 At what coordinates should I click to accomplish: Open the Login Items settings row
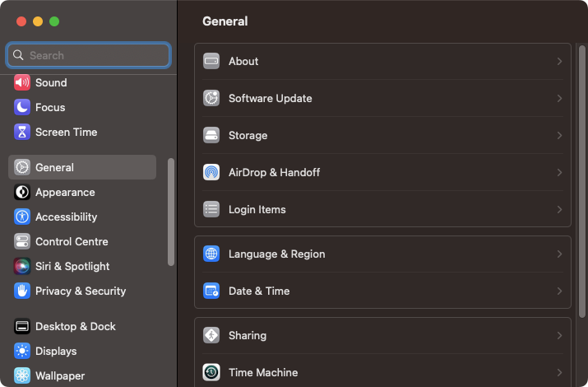coord(382,209)
